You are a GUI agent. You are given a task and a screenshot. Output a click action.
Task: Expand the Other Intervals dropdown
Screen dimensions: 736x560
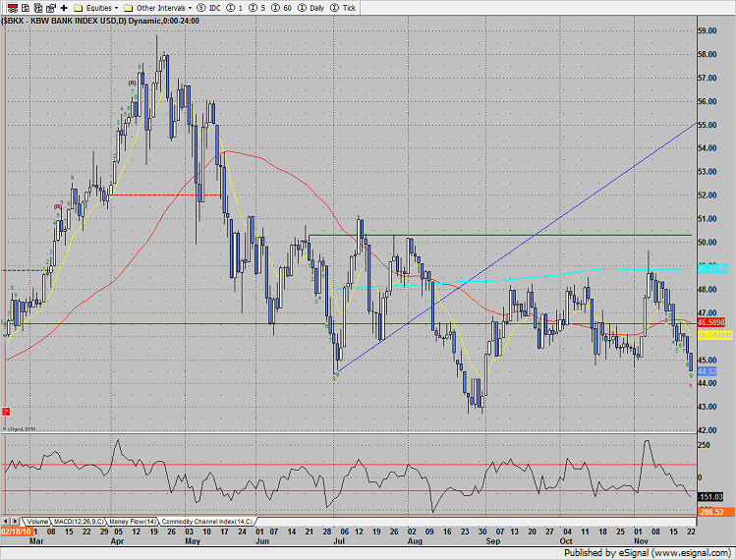point(190,8)
